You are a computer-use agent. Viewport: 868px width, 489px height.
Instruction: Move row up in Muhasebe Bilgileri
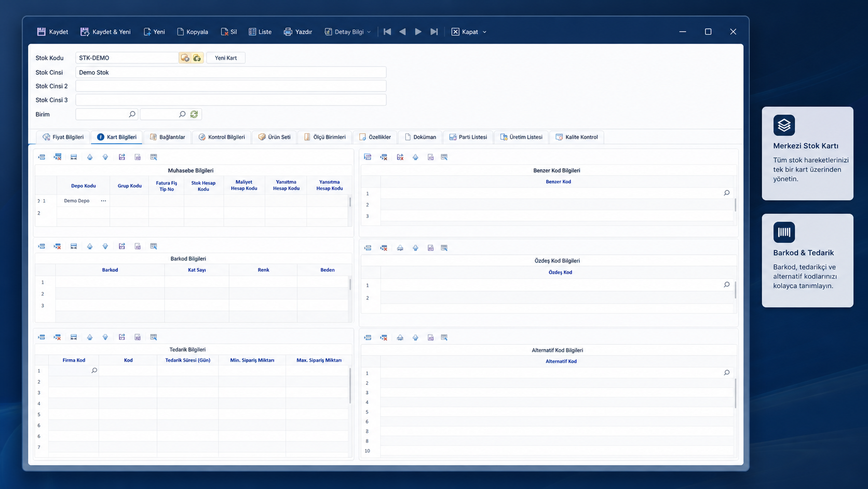[90, 157]
